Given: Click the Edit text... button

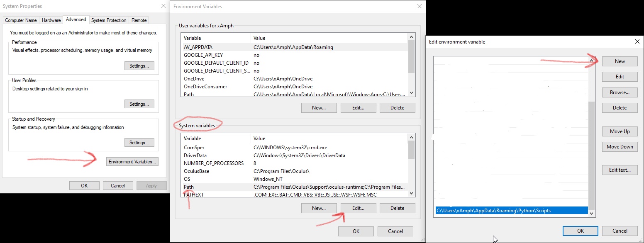Looking at the screenshot, I should [x=620, y=170].
